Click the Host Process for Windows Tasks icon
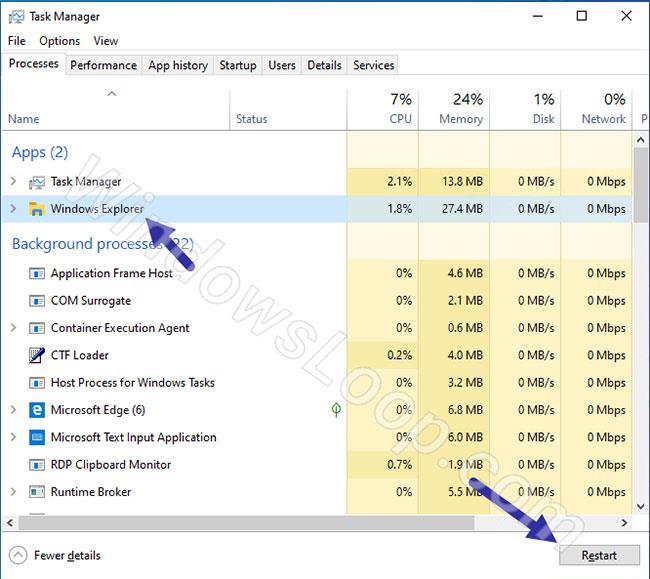 [36, 383]
